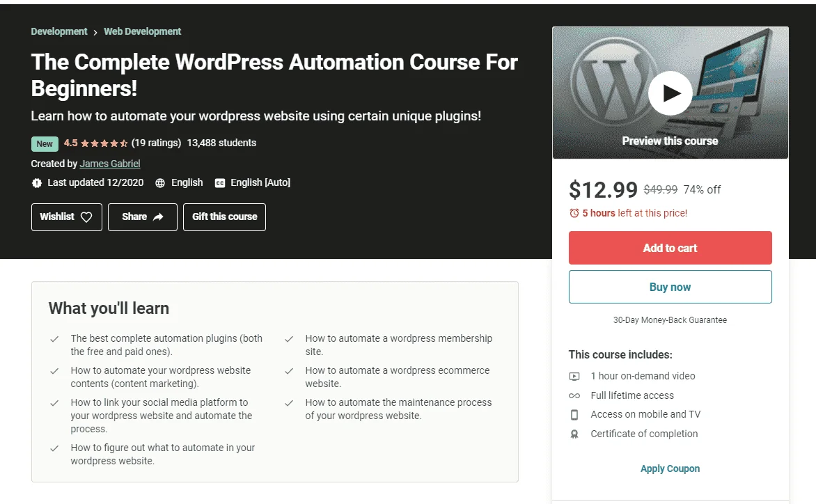Click the last updated badge icon
The height and width of the screenshot is (504, 816).
coord(36,183)
